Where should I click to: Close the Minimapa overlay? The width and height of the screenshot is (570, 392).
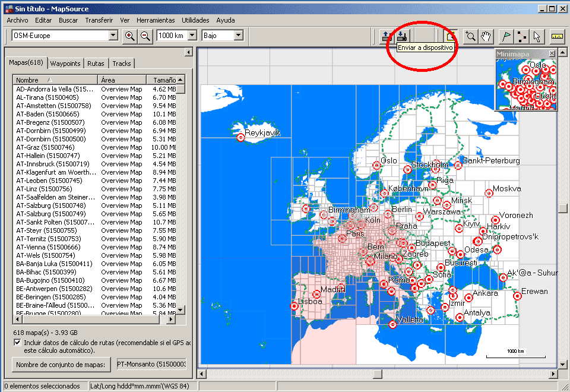[x=552, y=53]
